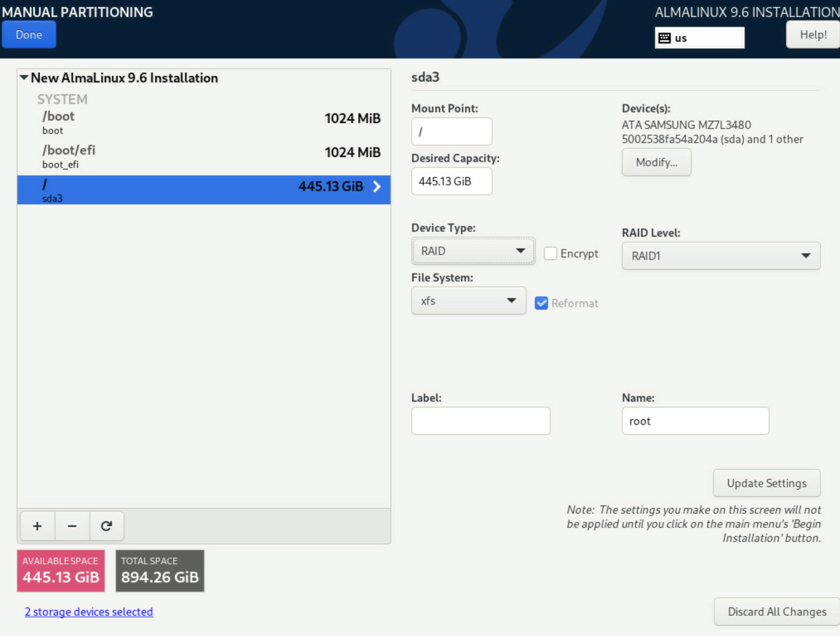Image resolution: width=840 pixels, height=636 pixels.
Task: Click the remove mount point minus icon
Action: (72, 526)
